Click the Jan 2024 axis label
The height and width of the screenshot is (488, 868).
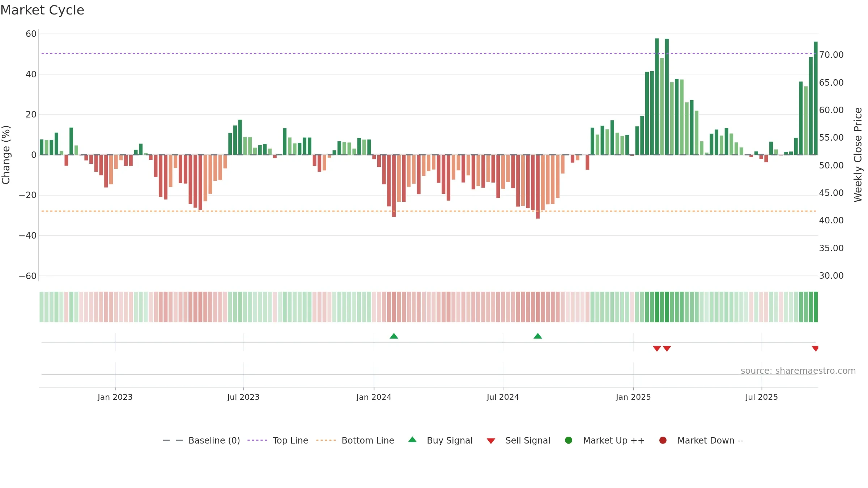[x=374, y=397]
